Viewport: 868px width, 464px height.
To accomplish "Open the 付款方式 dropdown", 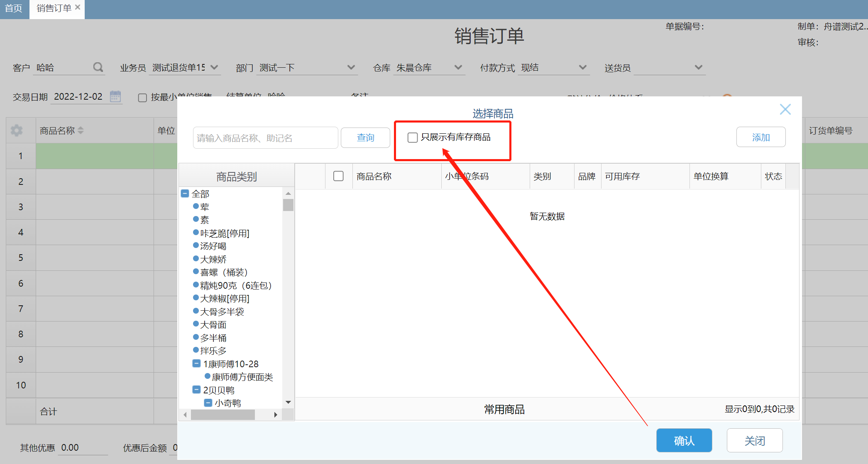I will pos(583,67).
